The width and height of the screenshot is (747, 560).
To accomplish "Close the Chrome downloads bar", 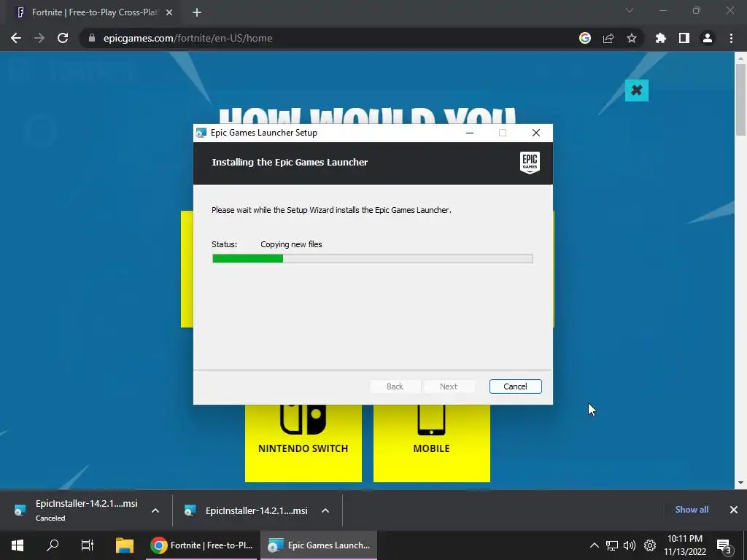I will click(734, 510).
